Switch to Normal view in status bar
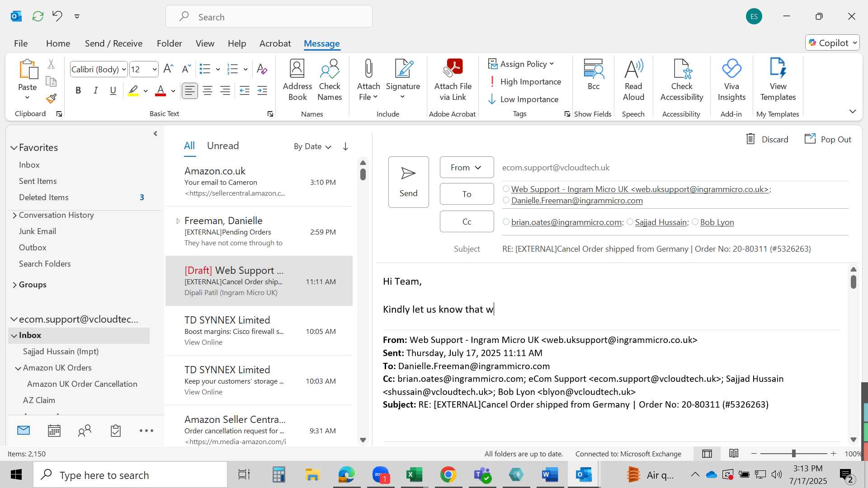Image resolution: width=868 pixels, height=488 pixels. 707,453
